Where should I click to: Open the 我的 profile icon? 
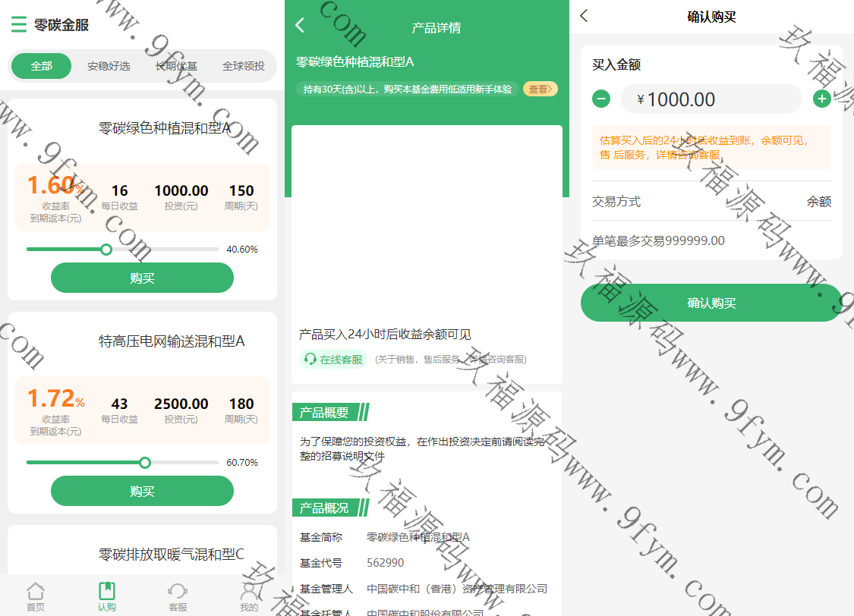[x=249, y=592]
